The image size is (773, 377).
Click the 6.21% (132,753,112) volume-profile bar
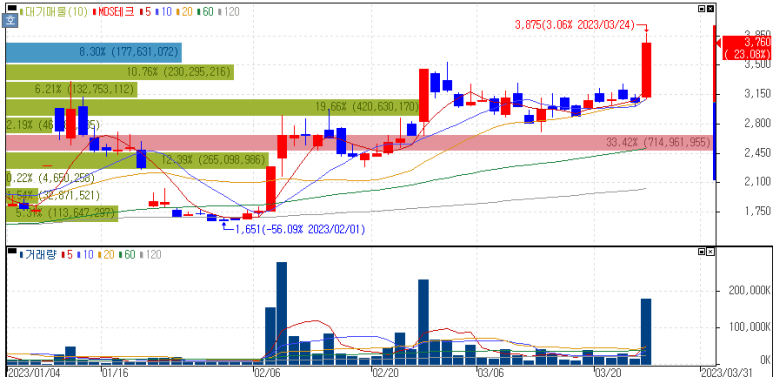tap(71, 89)
